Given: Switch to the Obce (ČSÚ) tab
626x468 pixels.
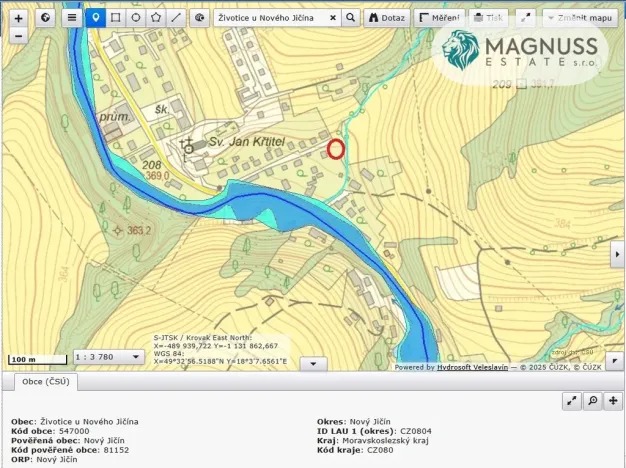Looking at the screenshot, I should pyautogui.click(x=41, y=383).
